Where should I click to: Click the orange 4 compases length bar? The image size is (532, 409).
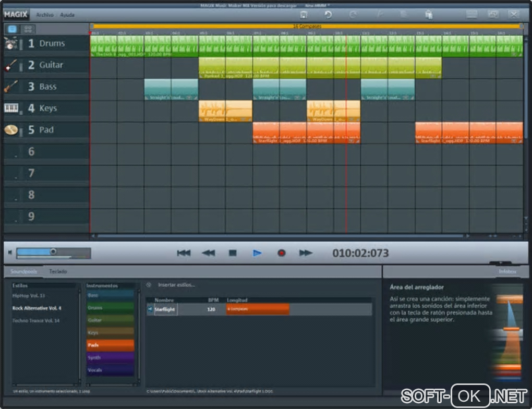pos(258,309)
